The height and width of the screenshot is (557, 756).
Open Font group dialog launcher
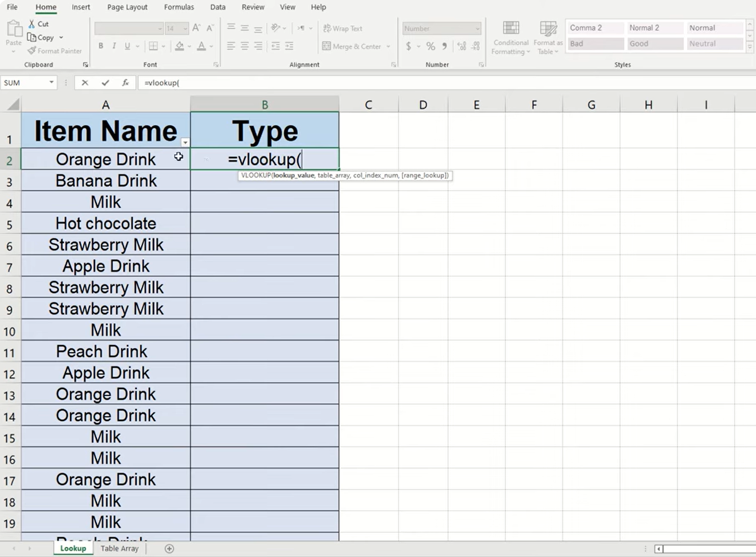(216, 65)
